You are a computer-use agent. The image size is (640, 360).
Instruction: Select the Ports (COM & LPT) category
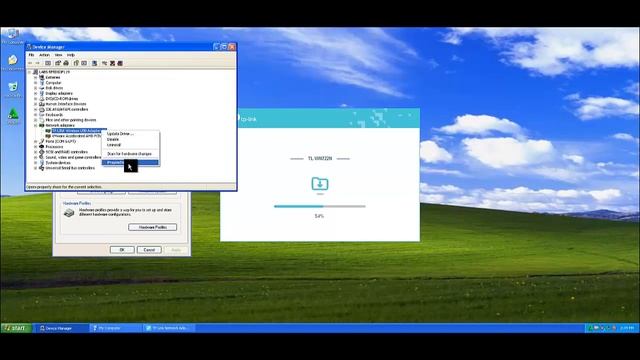tap(60, 141)
